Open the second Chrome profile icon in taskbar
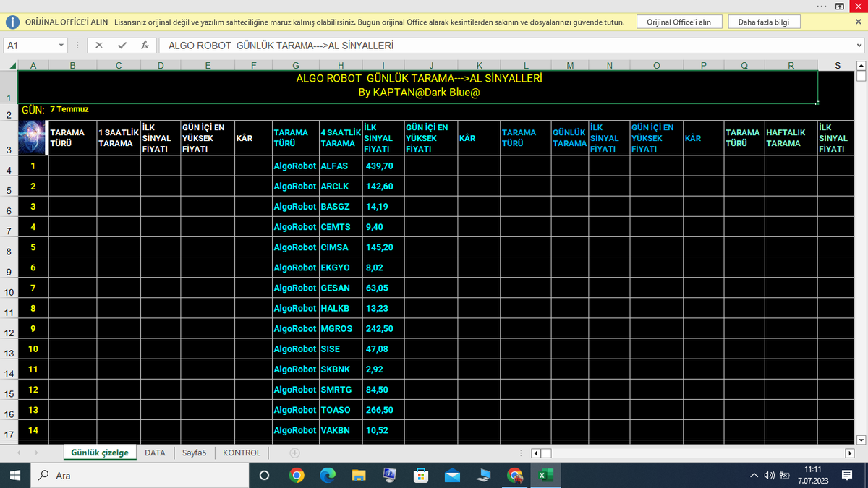 (514, 475)
